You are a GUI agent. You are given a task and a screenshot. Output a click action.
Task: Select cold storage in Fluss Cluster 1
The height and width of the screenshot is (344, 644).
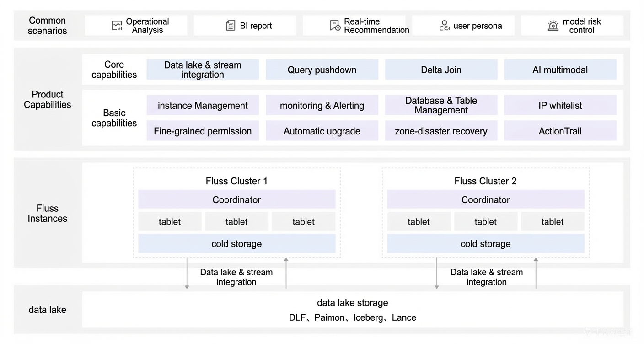coord(236,243)
